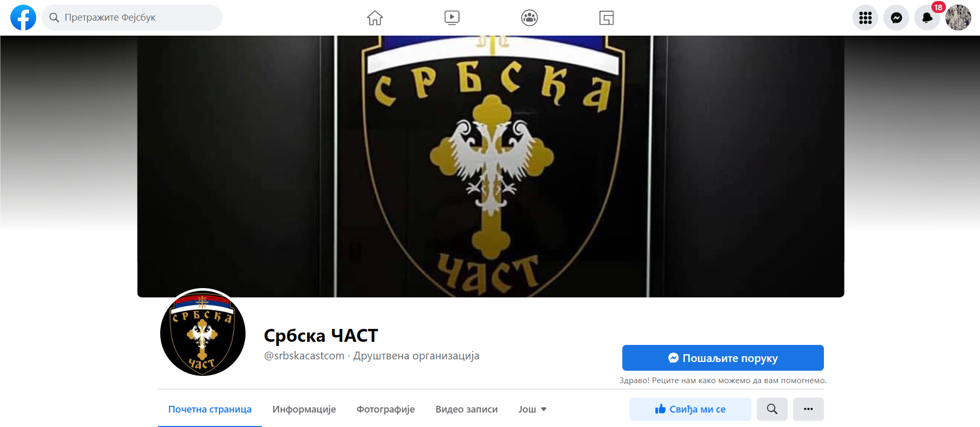The width and height of the screenshot is (980, 427).
Task: Open the Watch video icon
Action: [x=452, y=18]
